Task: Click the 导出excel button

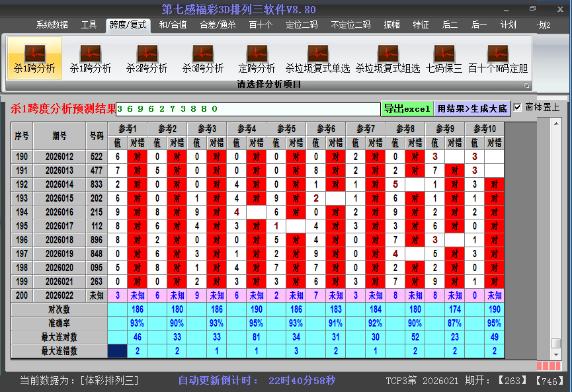Action: [x=407, y=107]
